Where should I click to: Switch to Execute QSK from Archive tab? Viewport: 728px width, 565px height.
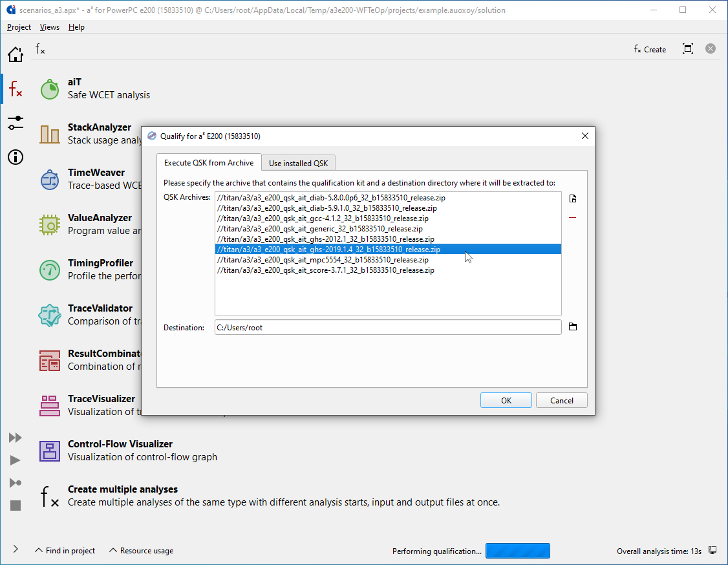tap(209, 163)
